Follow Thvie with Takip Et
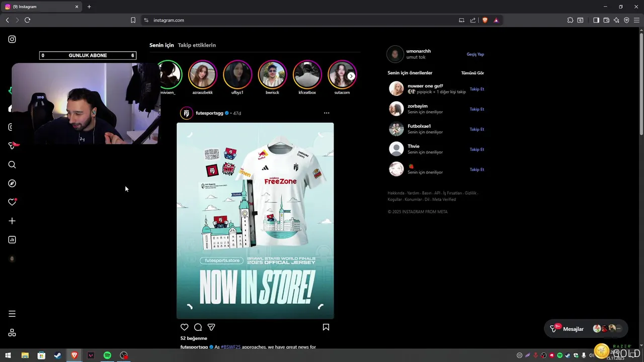644x362 pixels. coord(477,149)
